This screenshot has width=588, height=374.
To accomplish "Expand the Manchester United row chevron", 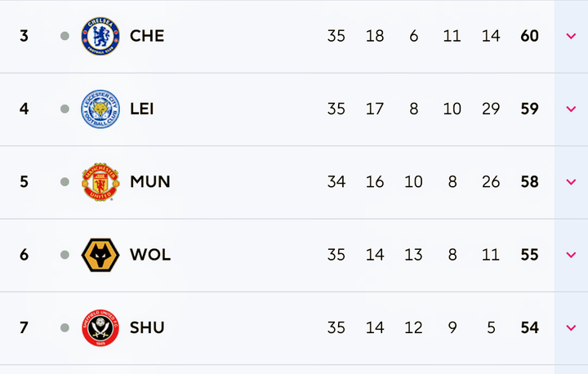I will 571,181.
